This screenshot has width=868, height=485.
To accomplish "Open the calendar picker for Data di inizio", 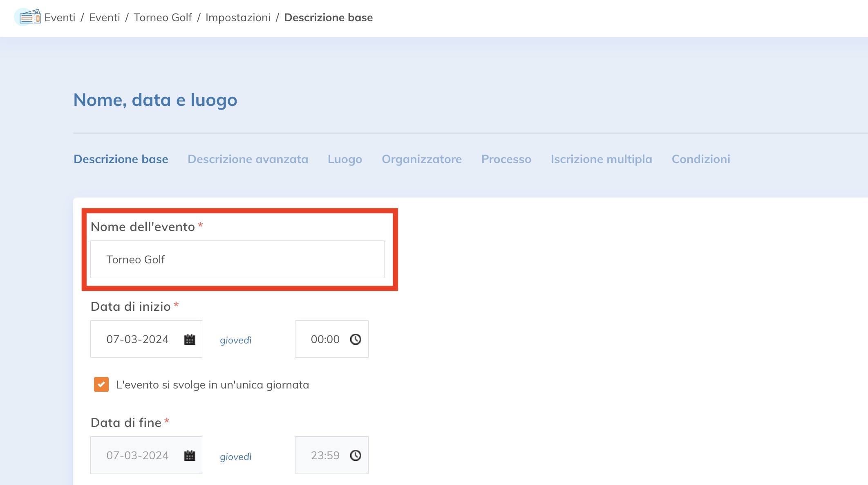I will [x=189, y=339].
